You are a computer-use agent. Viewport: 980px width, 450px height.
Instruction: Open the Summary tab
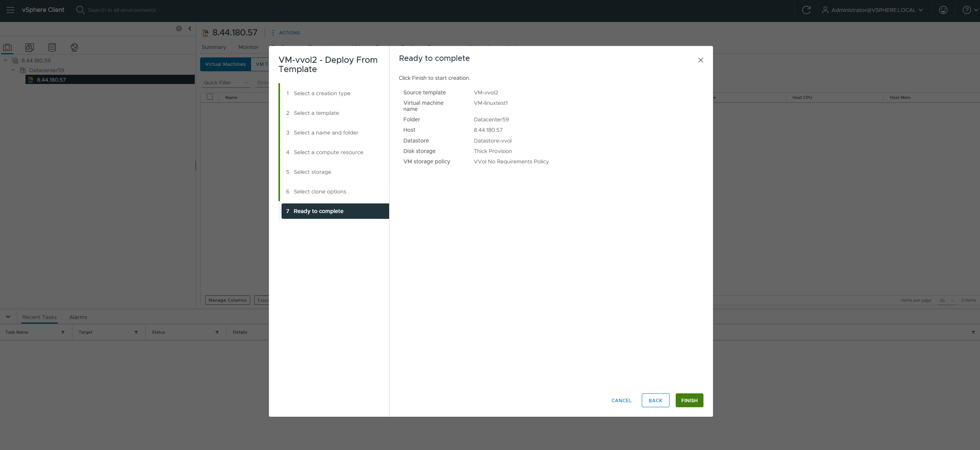coord(214,47)
